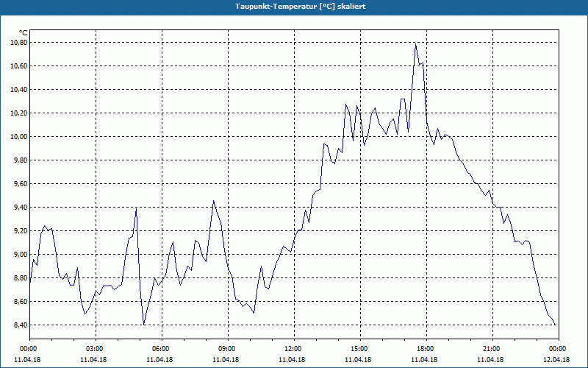588x368 pixels.
Task: Select the "06:00" time label
Action: click(162, 349)
